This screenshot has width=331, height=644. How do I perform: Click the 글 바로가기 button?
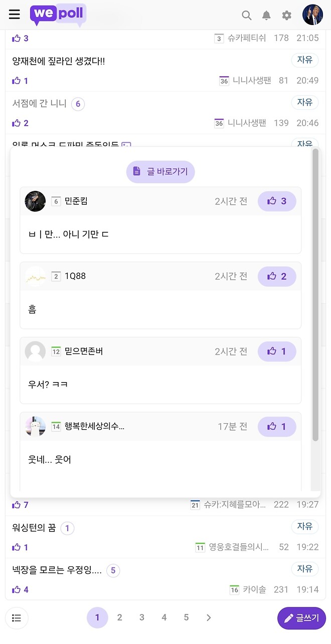pyautogui.click(x=160, y=171)
